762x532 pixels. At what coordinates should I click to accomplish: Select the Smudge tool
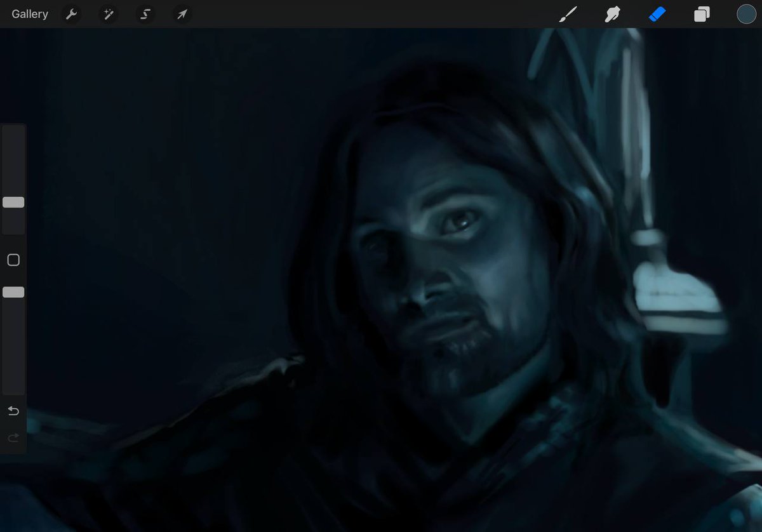click(612, 14)
